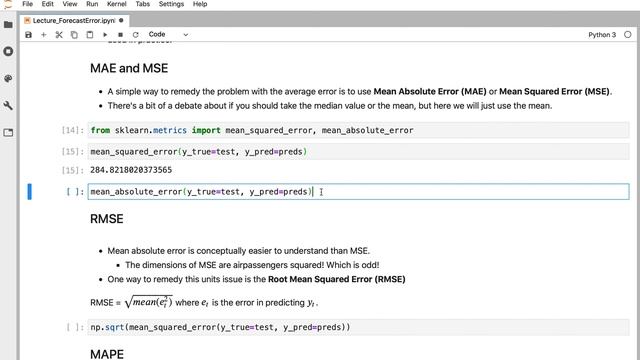The image size is (640, 360).
Task: Open the File Browser sidebar icon
Action: 8,24
